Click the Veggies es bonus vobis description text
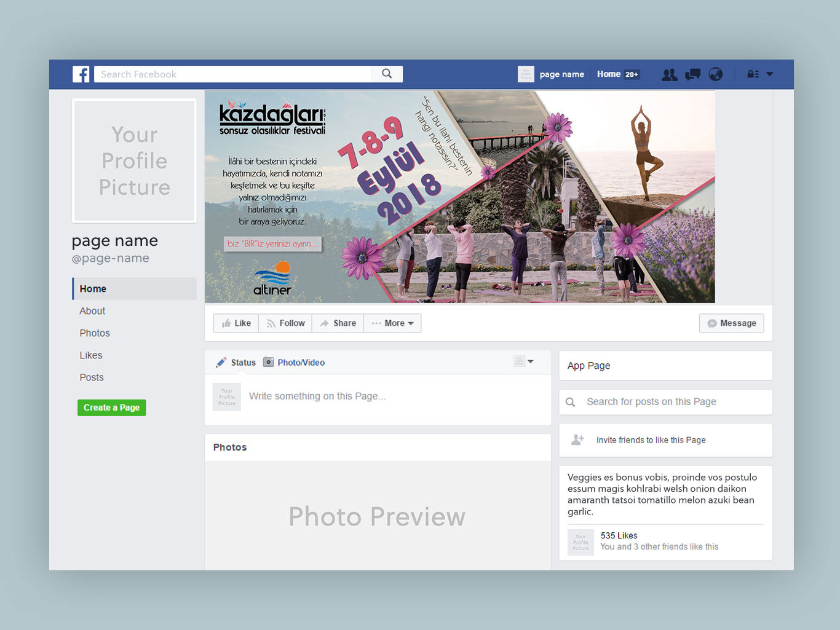840x630 pixels. tap(662, 494)
